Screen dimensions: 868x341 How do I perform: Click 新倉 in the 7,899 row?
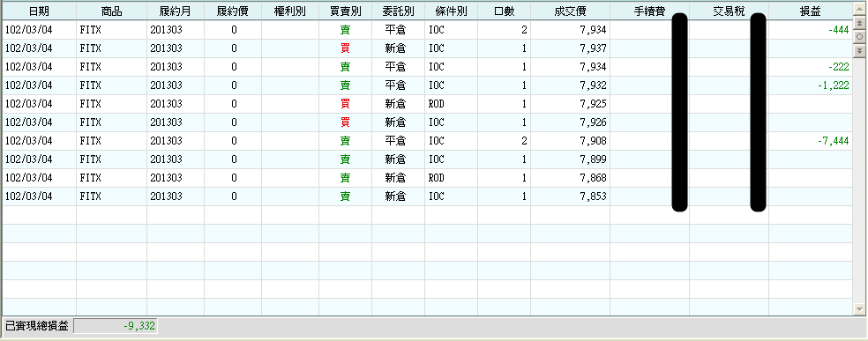(395, 159)
